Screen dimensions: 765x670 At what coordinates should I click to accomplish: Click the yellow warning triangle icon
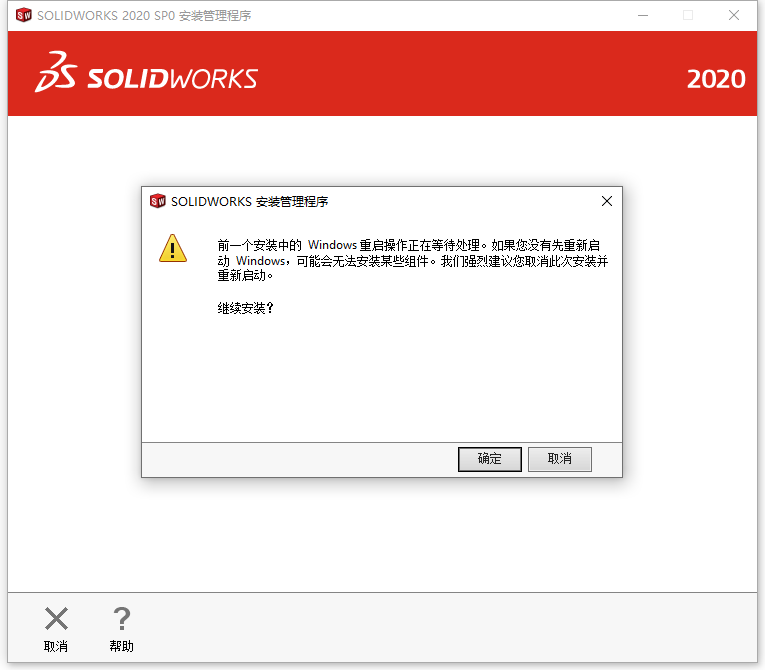(x=173, y=248)
